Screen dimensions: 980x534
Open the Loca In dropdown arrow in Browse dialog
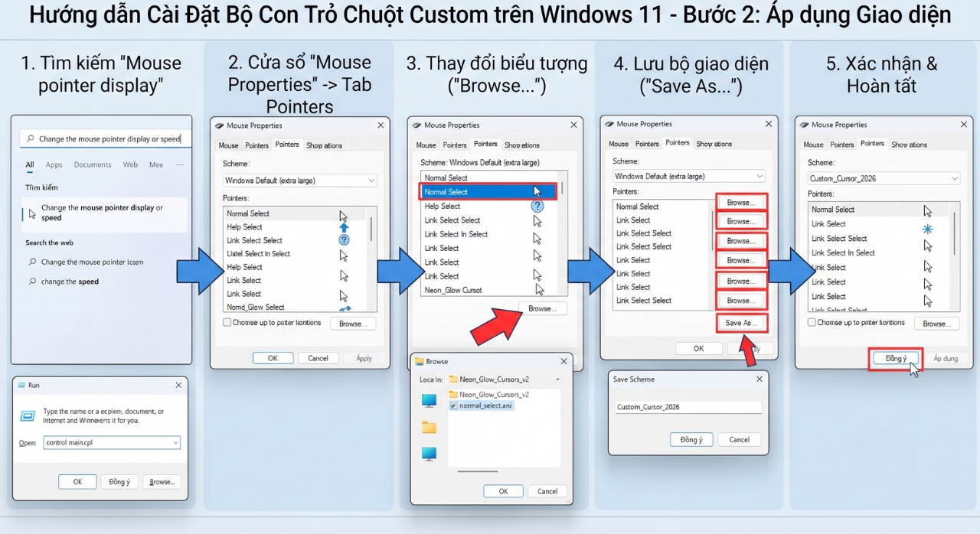point(557,379)
